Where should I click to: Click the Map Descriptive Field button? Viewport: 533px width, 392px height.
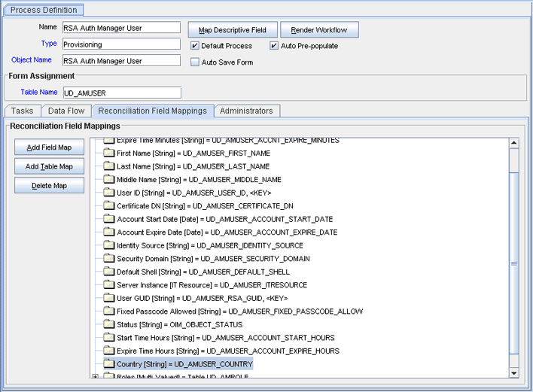(x=233, y=30)
